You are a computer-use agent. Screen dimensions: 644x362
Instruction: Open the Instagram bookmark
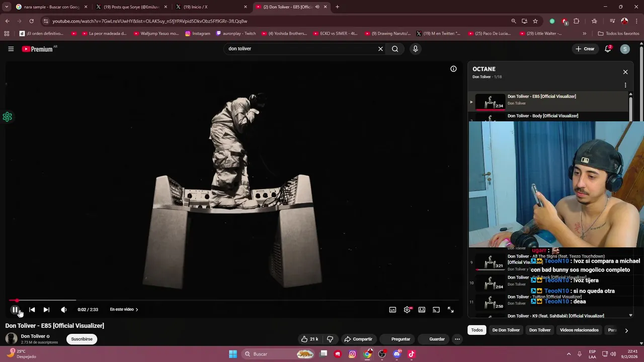(198, 34)
